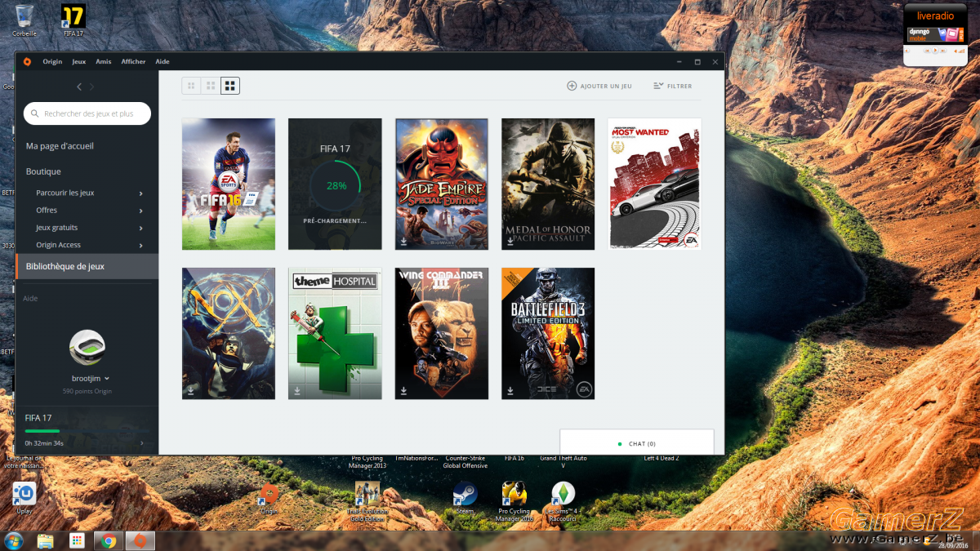Open the Filtrer panel
Viewport: 980px width, 551px height.
[673, 86]
